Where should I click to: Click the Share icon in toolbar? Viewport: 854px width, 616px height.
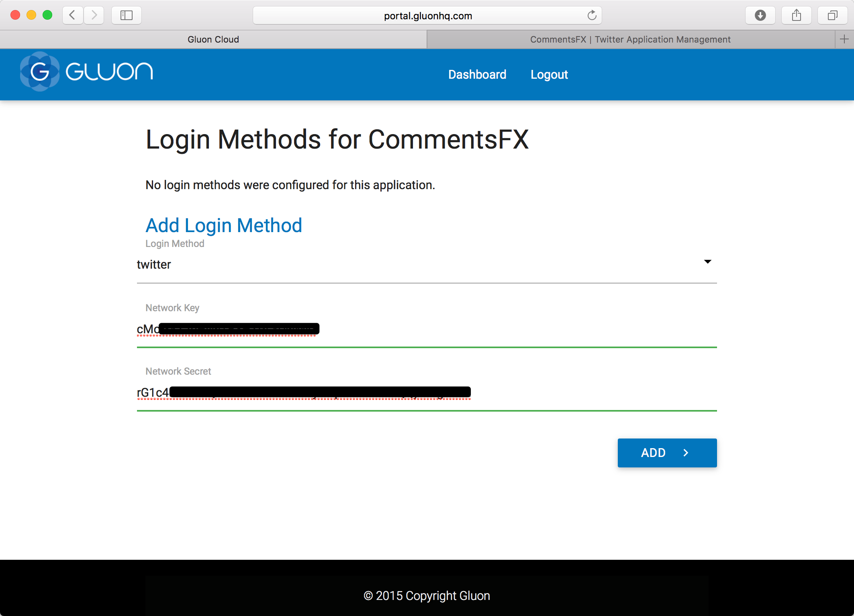coord(796,15)
